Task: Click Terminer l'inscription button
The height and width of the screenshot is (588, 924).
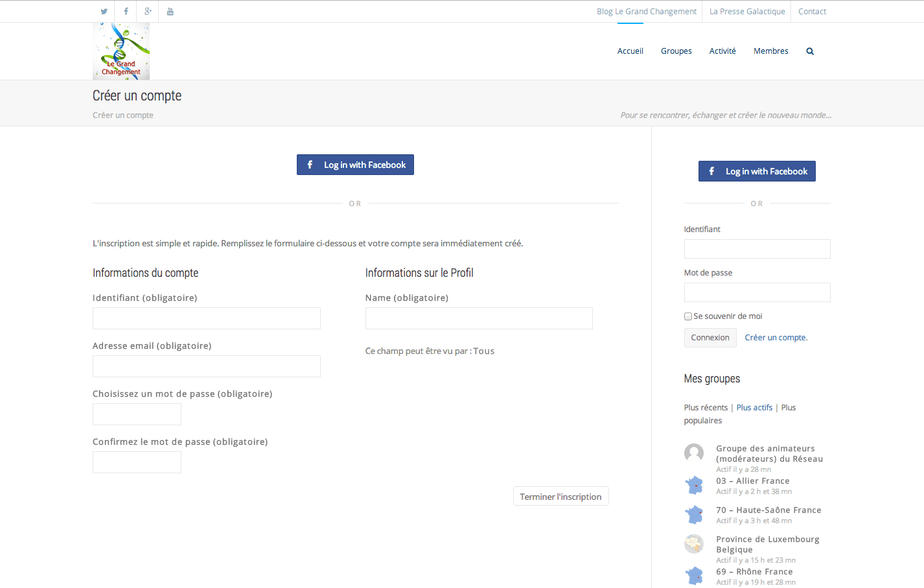Action: click(561, 497)
